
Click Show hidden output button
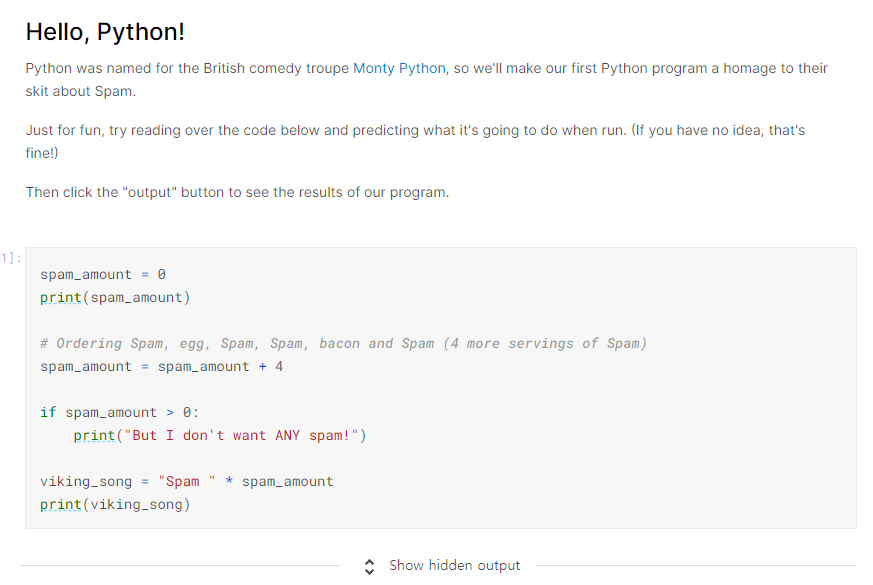tap(454, 566)
